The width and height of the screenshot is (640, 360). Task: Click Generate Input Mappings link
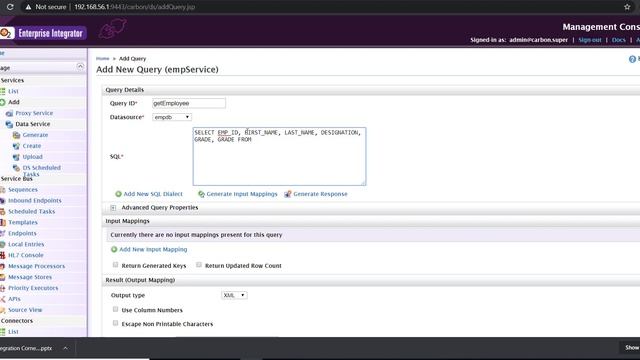242,194
